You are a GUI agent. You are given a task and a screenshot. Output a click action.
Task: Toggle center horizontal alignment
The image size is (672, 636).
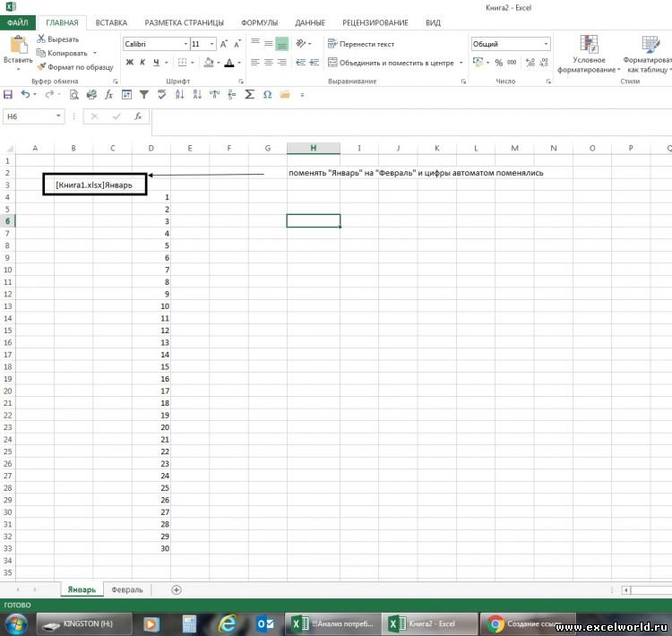click(x=269, y=63)
